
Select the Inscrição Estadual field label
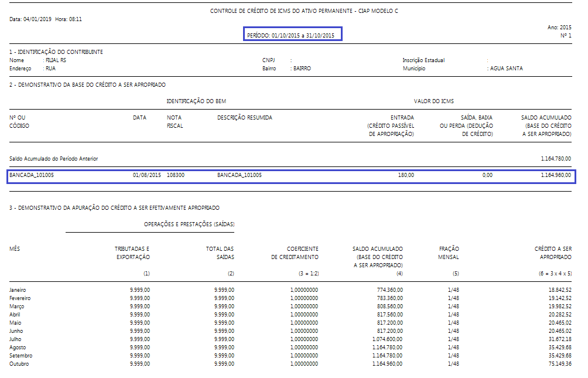tap(423, 60)
